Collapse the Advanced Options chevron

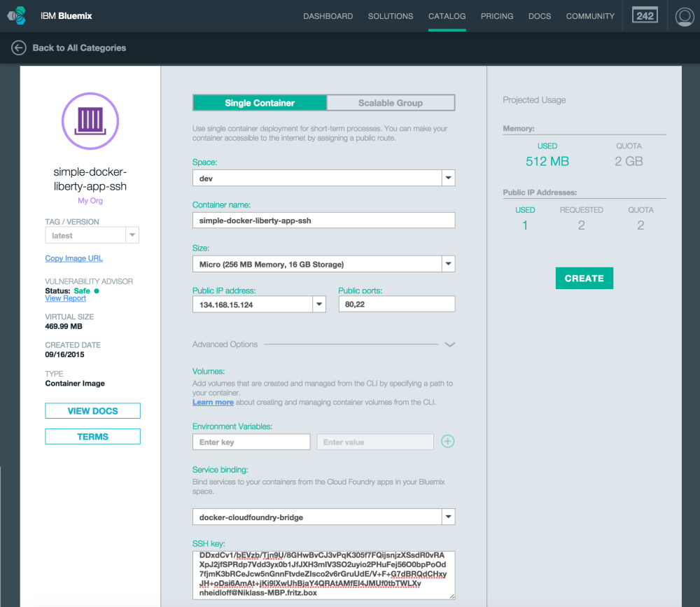(x=449, y=344)
